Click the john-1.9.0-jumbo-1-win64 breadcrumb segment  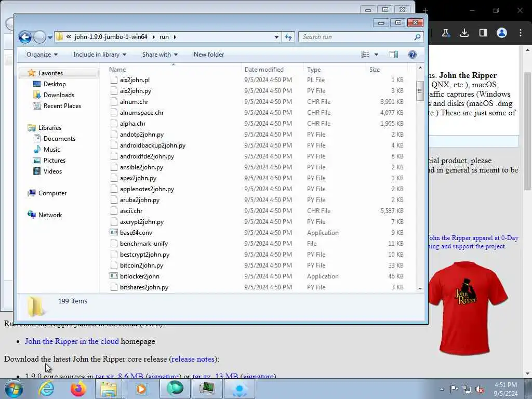coord(111,37)
